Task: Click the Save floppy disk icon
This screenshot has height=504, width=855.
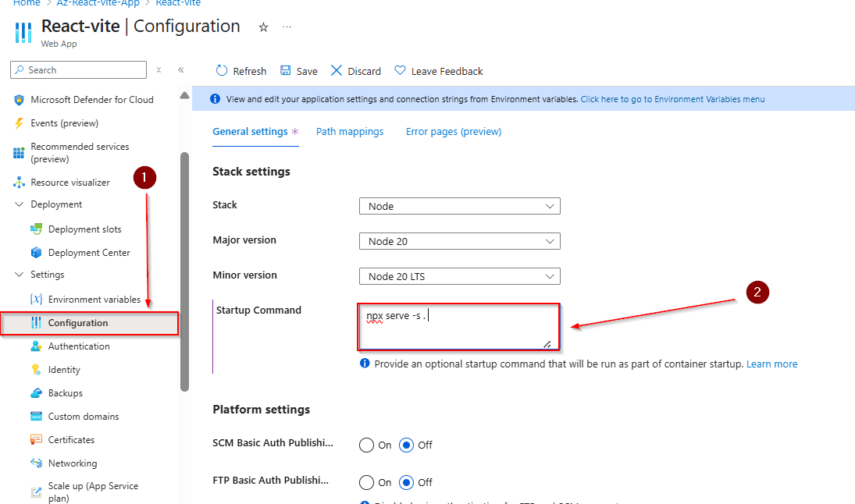Action: point(285,70)
